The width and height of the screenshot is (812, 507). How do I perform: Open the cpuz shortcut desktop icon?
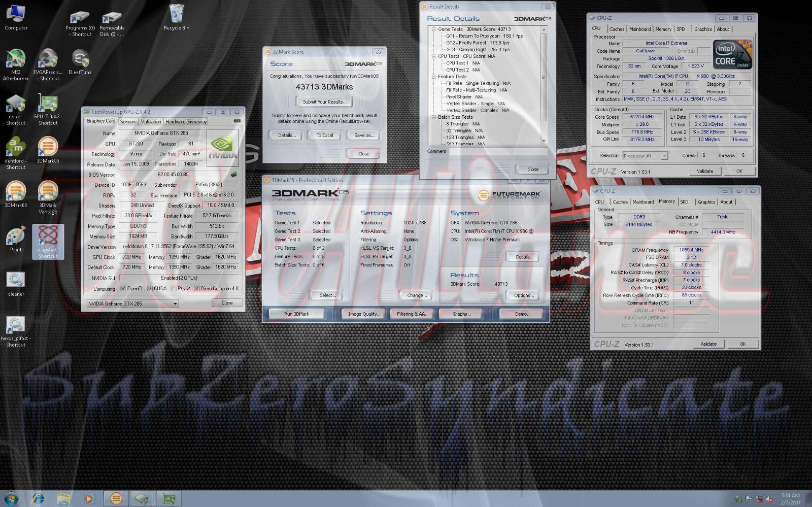click(16, 110)
